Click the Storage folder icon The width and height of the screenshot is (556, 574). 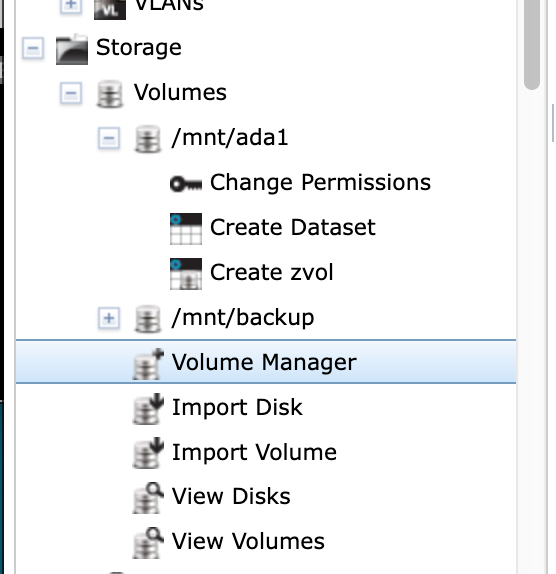pos(72,49)
